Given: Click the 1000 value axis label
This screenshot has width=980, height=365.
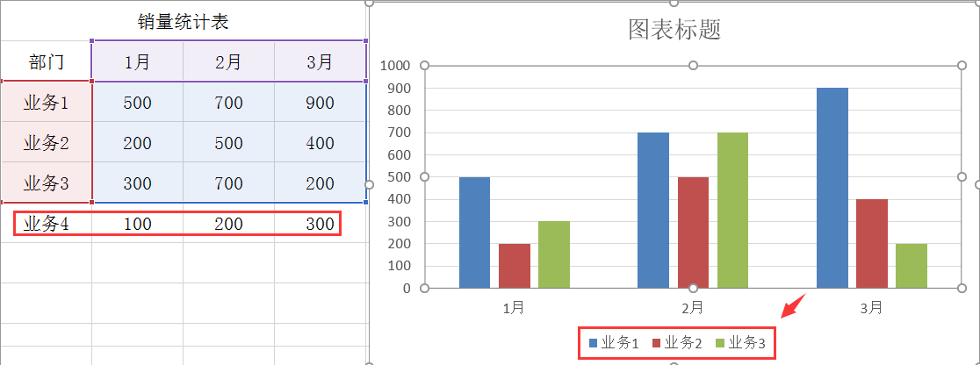Looking at the screenshot, I should (x=395, y=66).
